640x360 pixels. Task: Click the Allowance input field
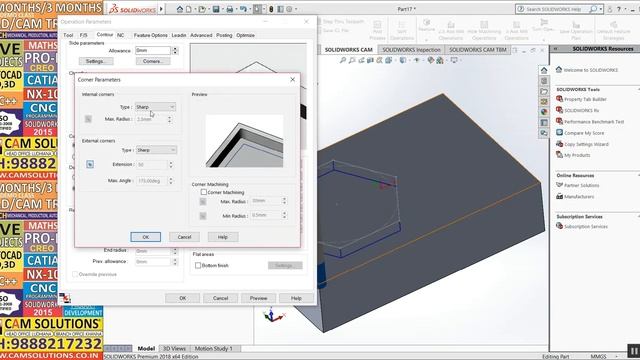coord(153,51)
